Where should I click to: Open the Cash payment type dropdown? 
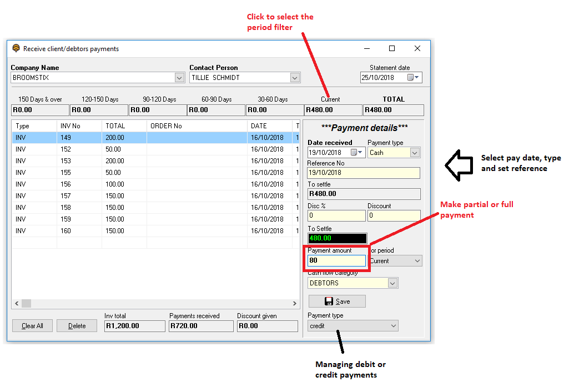pyautogui.click(x=415, y=153)
